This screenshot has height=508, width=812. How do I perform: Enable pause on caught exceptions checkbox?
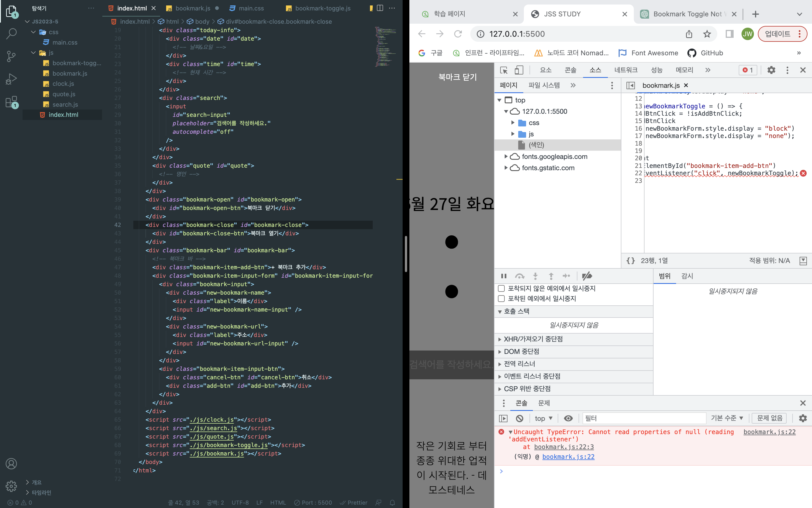501,298
